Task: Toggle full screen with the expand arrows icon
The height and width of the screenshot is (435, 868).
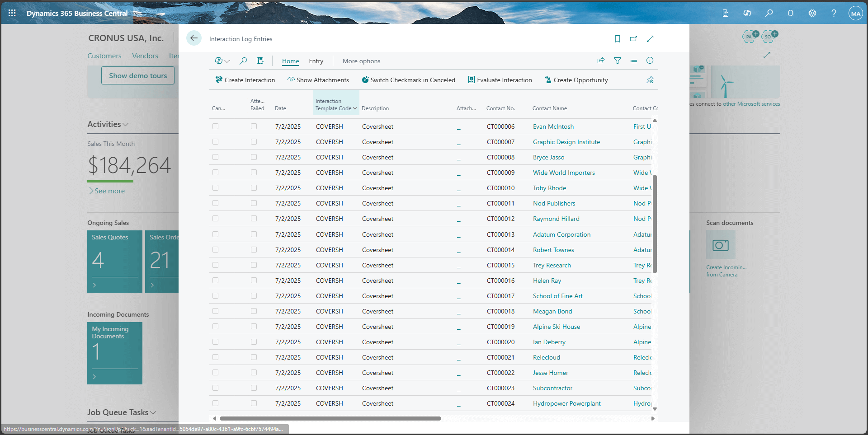Action: pos(650,39)
